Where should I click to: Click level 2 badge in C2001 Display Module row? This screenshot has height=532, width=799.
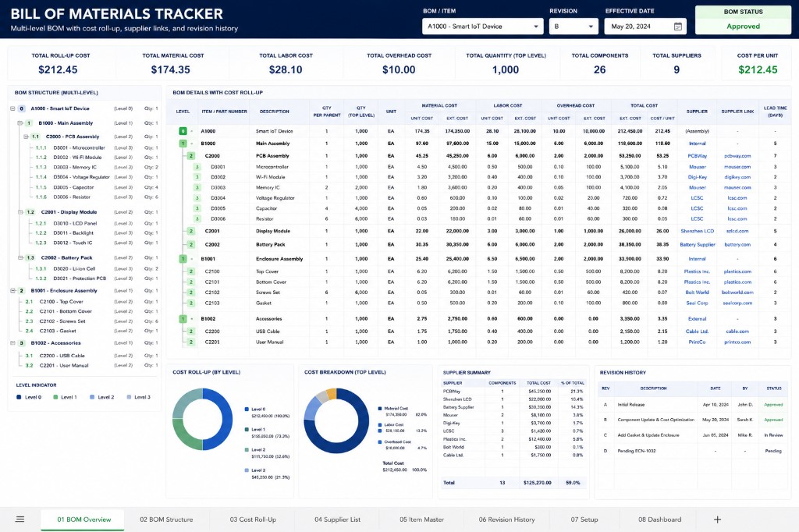coord(191,232)
